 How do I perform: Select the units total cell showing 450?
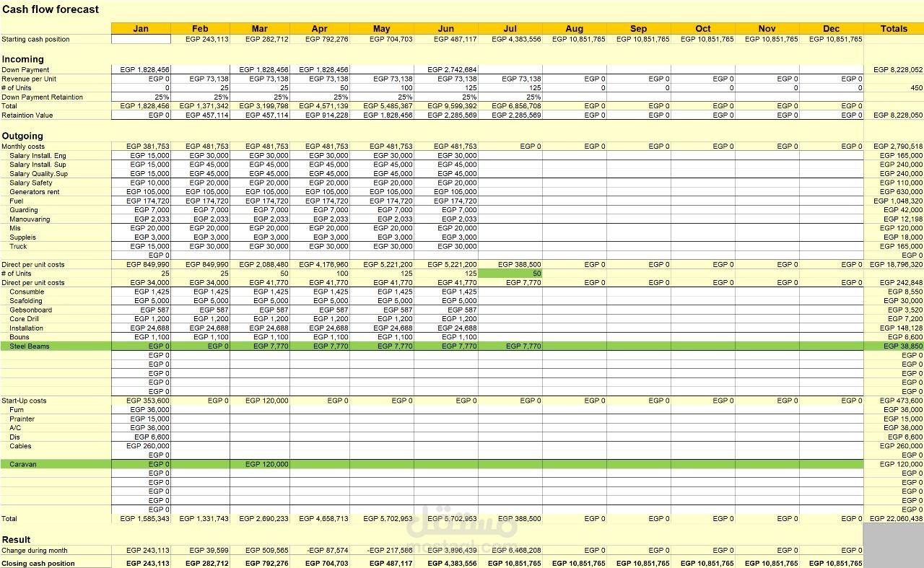coord(894,87)
